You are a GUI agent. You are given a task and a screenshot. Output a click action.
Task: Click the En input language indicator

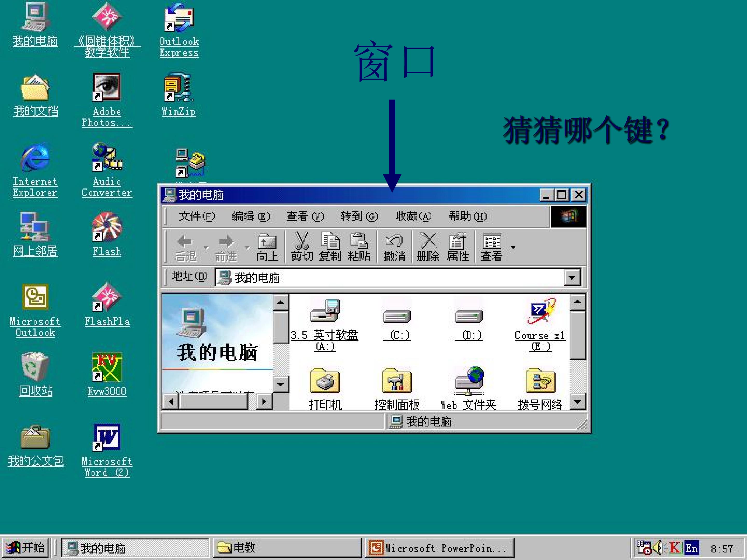pyautogui.click(x=691, y=548)
